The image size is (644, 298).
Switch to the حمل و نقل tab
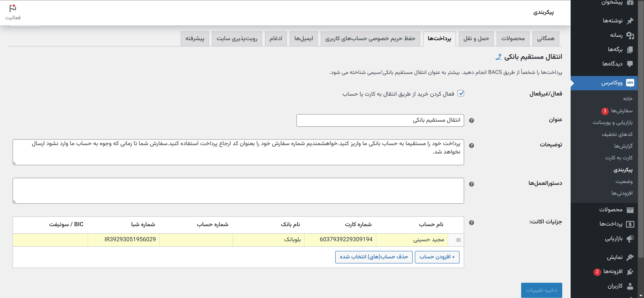(x=476, y=39)
